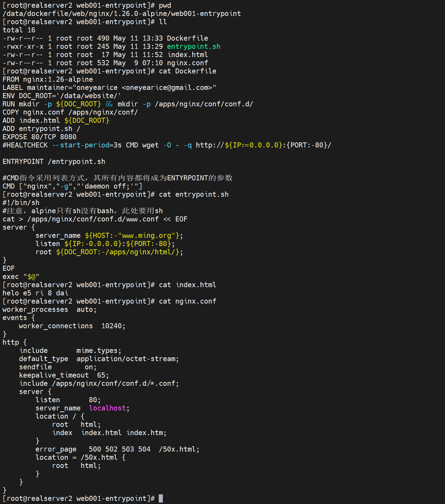445x504 pixels.
Task: Click the Dockerfile filename in the ll output
Action: pyautogui.click(x=187, y=38)
